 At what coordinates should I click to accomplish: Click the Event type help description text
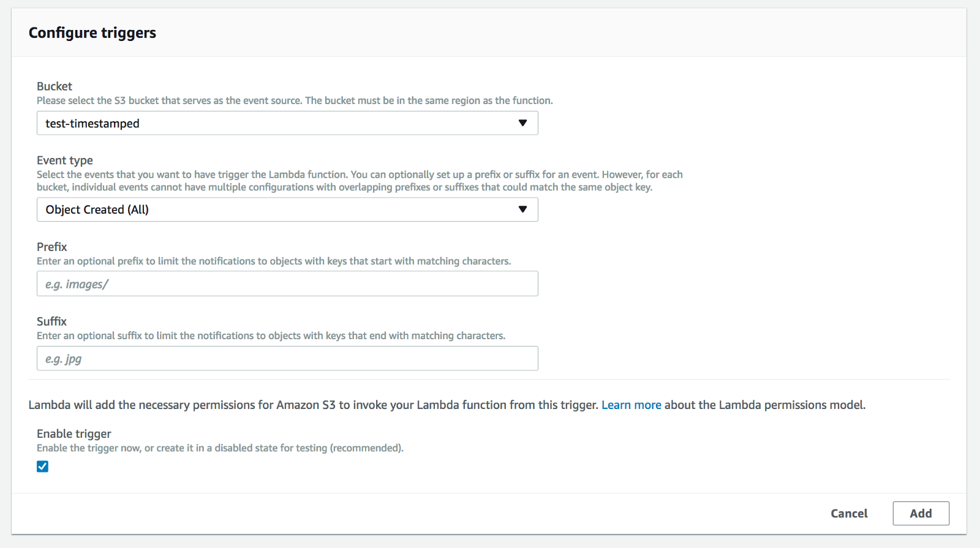[x=360, y=181]
